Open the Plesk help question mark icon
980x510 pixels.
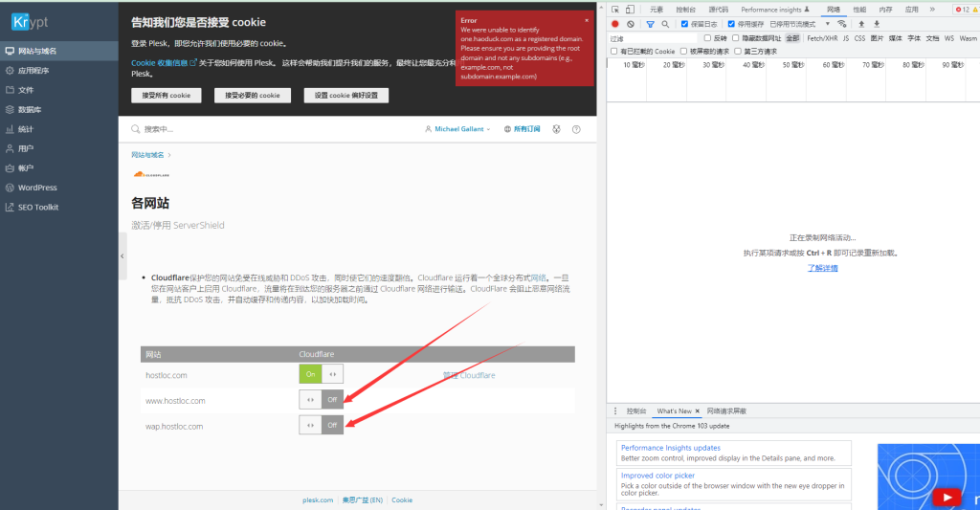point(576,129)
